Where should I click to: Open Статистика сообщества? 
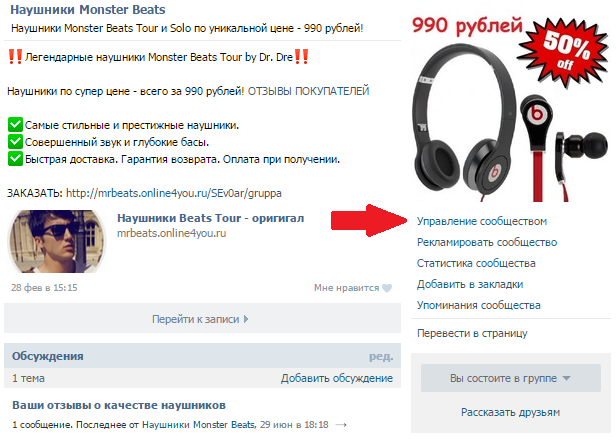click(476, 263)
